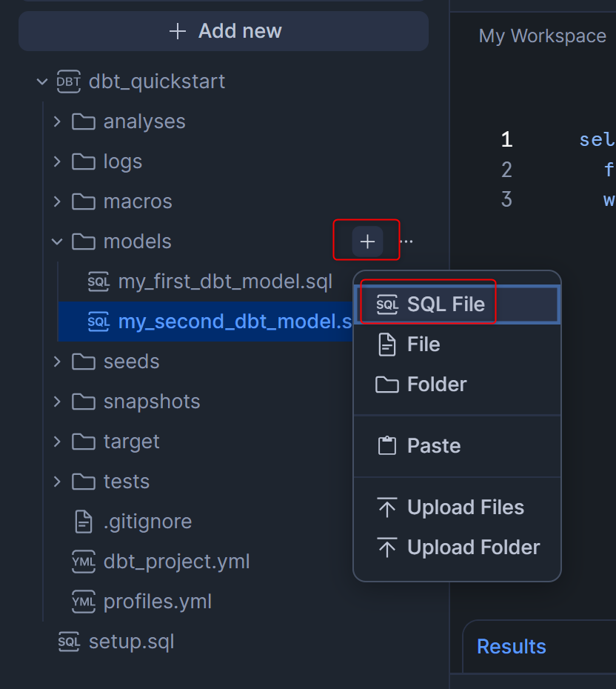616x689 pixels.
Task: Click the macros folder icon
Action: click(84, 202)
